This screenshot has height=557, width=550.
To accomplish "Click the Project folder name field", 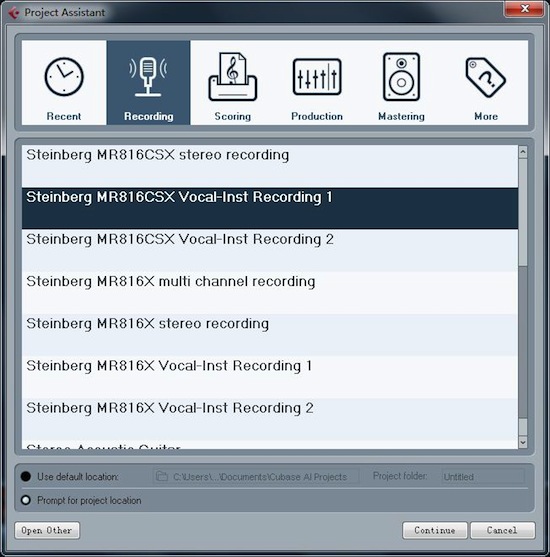I will coord(483,476).
